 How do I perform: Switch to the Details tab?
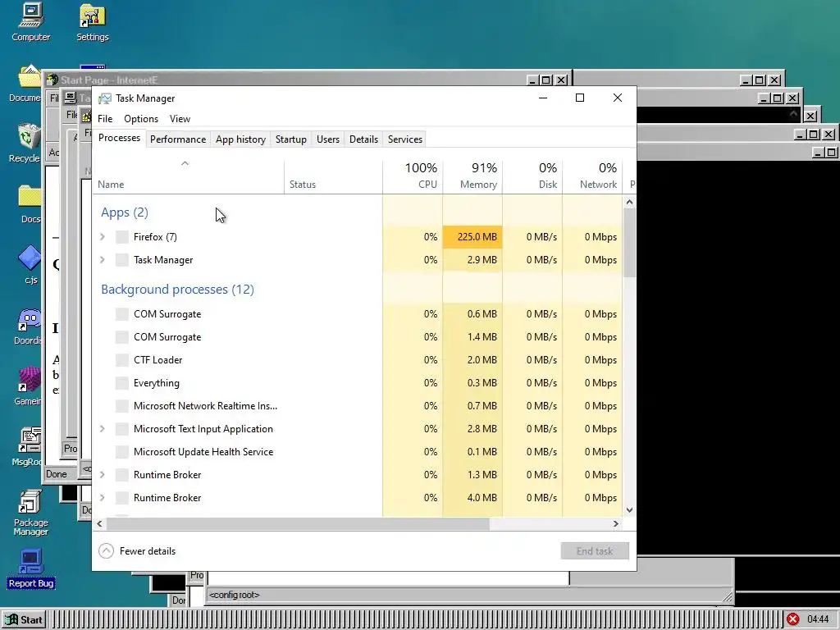coord(363,139)
